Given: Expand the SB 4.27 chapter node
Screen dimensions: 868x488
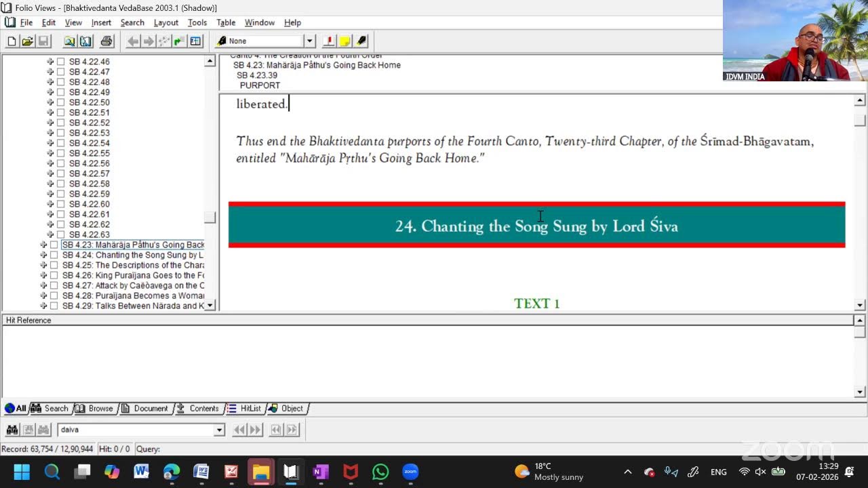Looking at the screenshot, I should point(43,285).
